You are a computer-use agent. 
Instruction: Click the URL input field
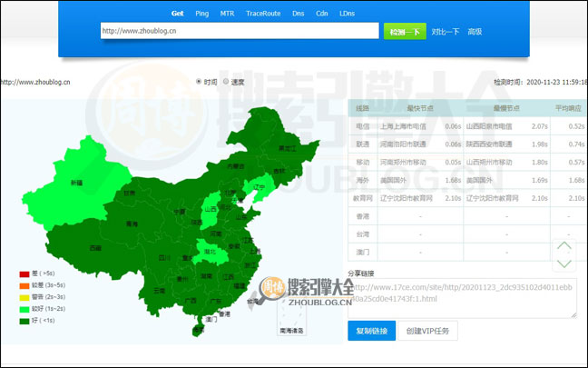(x=239, y=31)
